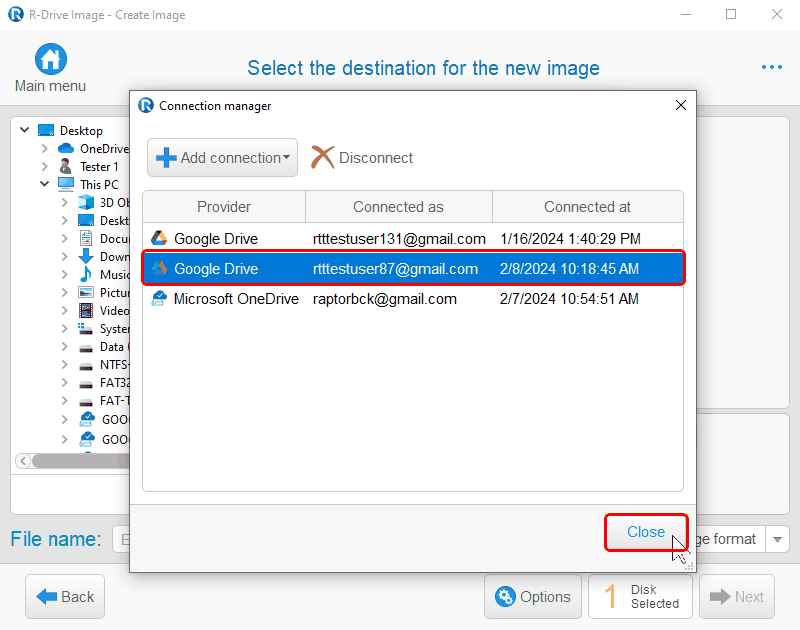800x630 pixels.
Task: Click the Downloads arrow icon in tree
Action: click(86, 256)
